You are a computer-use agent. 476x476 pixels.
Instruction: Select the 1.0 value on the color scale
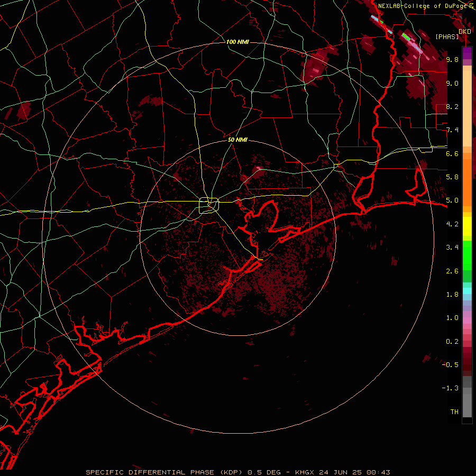pyautogui.click(x=452, y=318)
